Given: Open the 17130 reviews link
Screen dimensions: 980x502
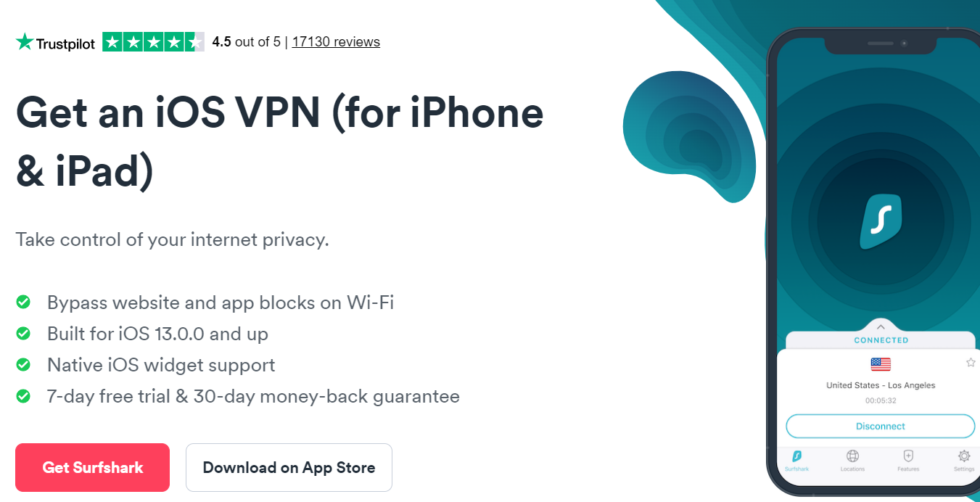Looking at the screenshot, I should tap(336, 42).
